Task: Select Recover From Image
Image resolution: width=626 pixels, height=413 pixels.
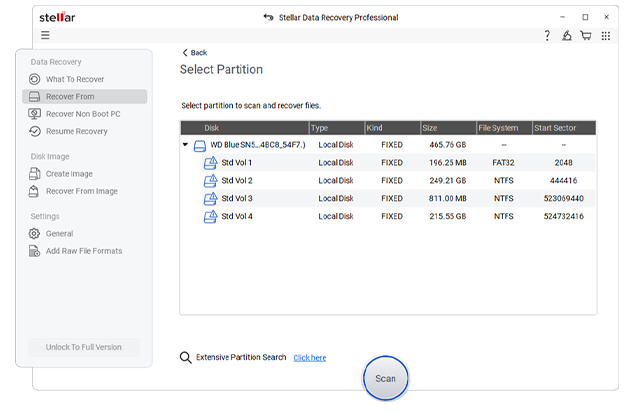Action: tap(82, 191)
